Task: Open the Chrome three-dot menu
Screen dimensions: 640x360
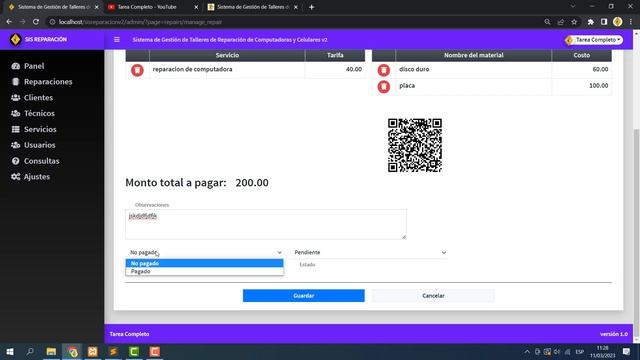Action: coord(631,22)
